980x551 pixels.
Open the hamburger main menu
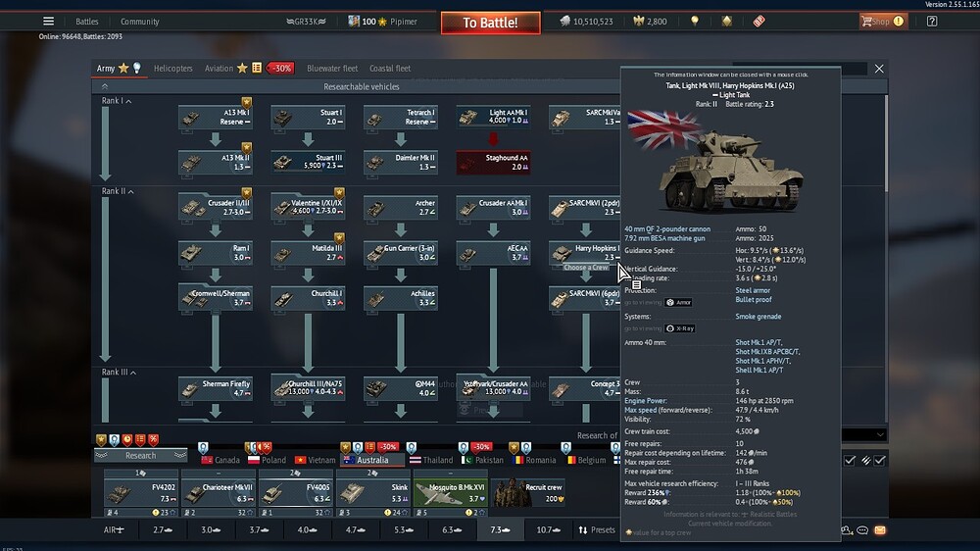(x=48, y=22)
